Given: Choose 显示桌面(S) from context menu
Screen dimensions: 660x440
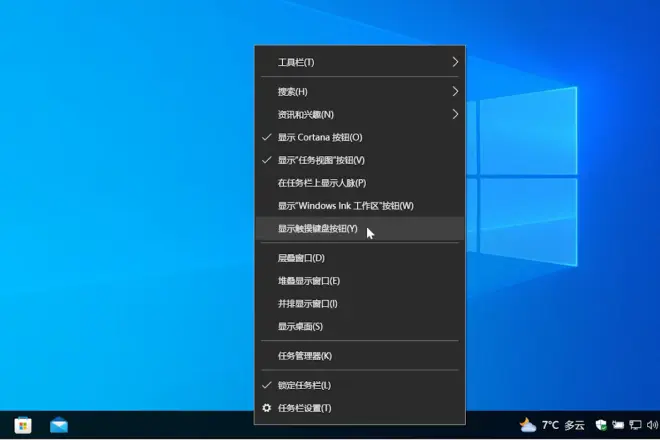Looking at the screenshot, I should pyautogui.click(x=360, y=326).
